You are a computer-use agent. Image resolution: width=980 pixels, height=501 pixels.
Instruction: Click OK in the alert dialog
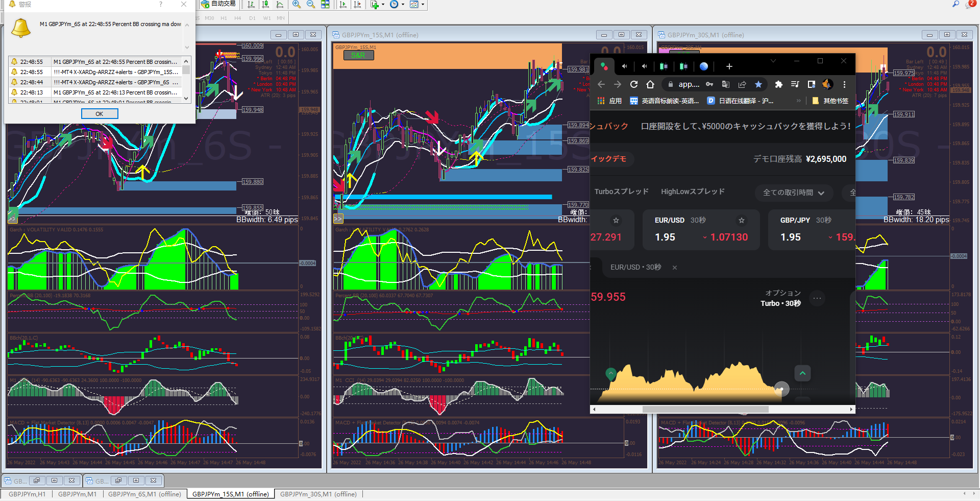click(100, 114)
